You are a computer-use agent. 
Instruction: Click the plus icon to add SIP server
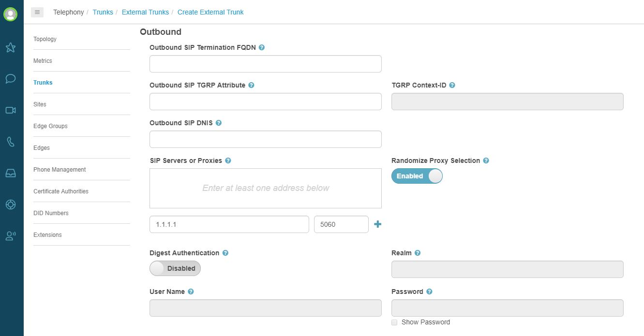click(x=378, y=224)
